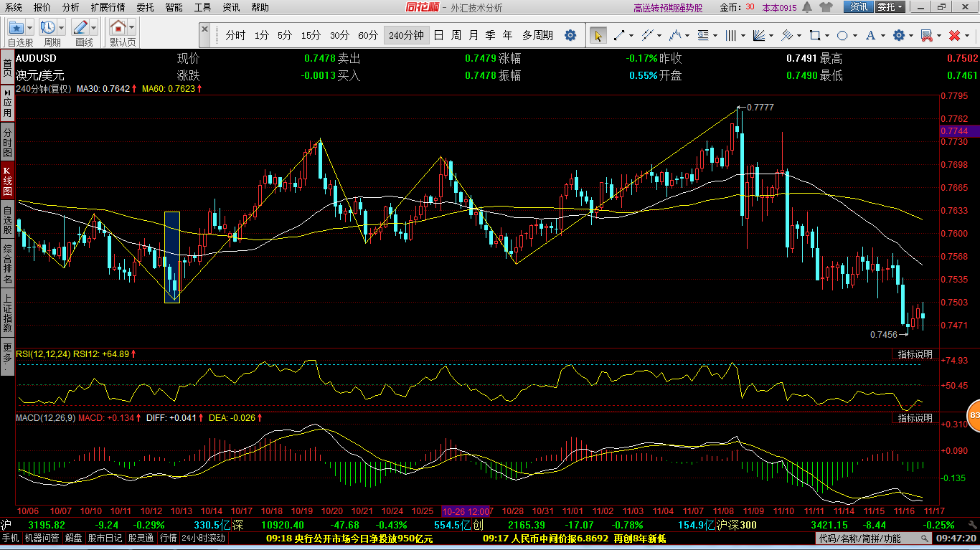Select the 日 daily period

point(438,35)
